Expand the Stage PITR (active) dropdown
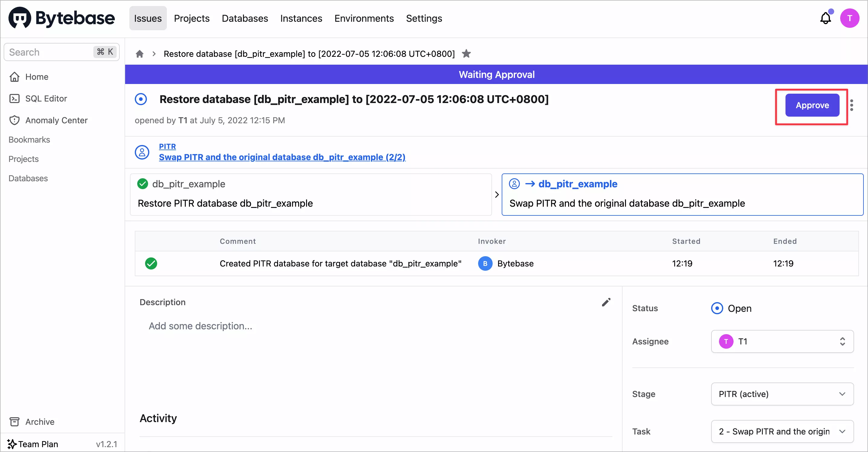The height and width of the screenshot is (452, 868). pos(782,394)
